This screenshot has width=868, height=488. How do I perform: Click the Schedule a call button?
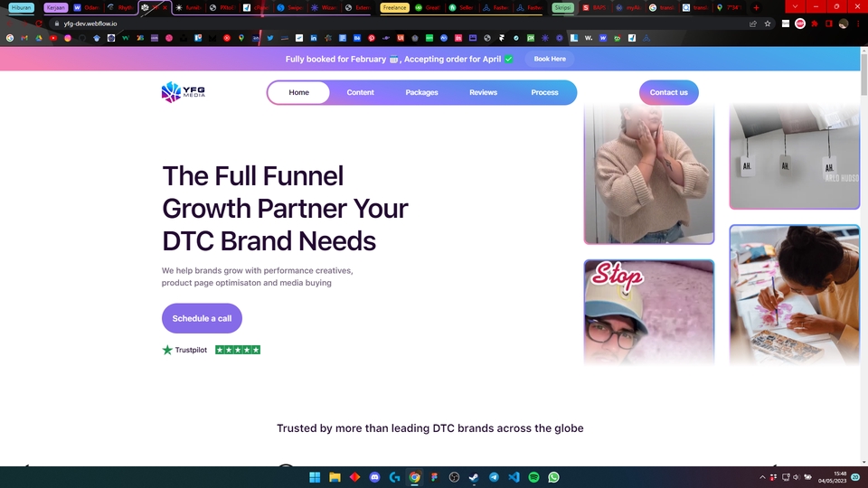tap(202, 318)
